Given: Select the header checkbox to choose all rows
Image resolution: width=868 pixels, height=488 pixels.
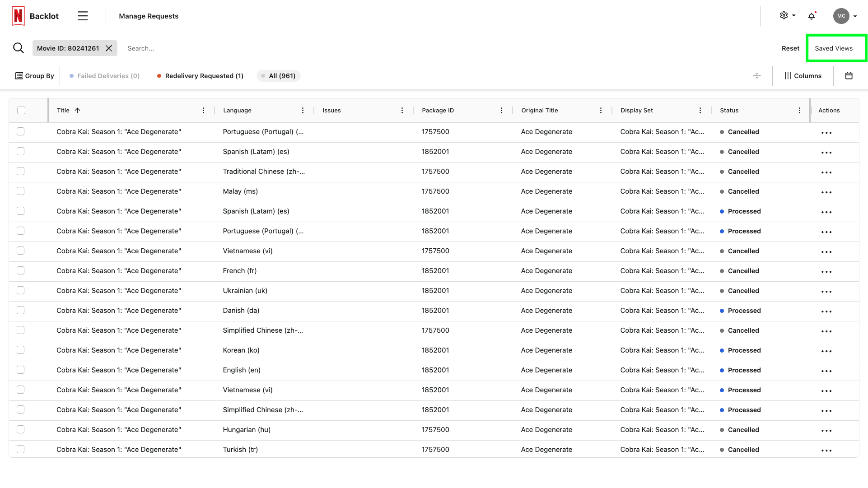Looking at the screenshot, I should pyautogui.click(x=20, y=110).
